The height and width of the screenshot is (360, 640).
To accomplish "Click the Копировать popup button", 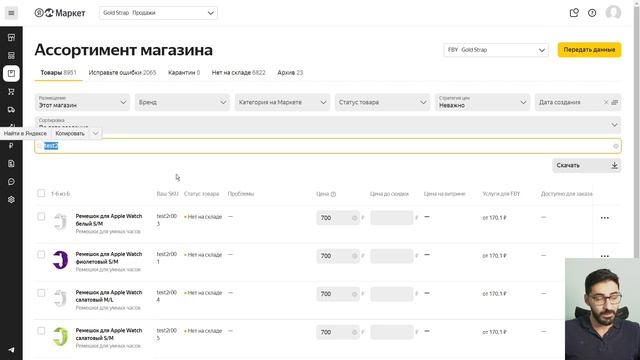I will [x=70, y=133].
